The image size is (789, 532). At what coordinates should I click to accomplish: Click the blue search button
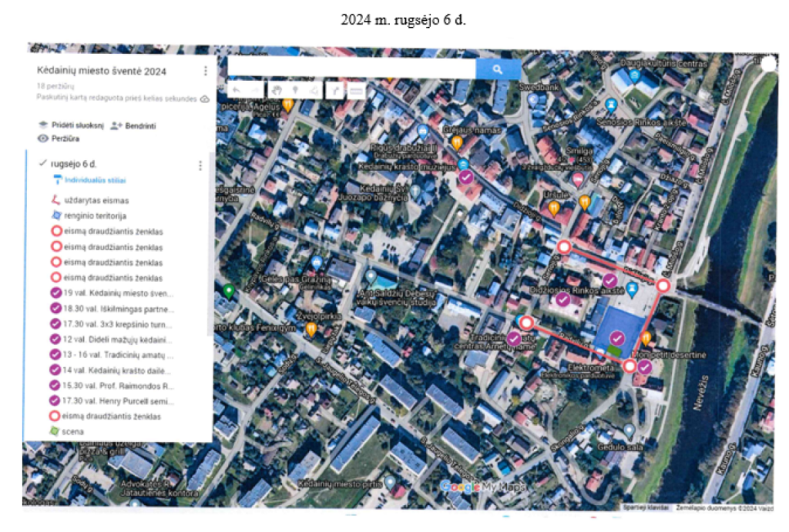click(x=498, y=69)
